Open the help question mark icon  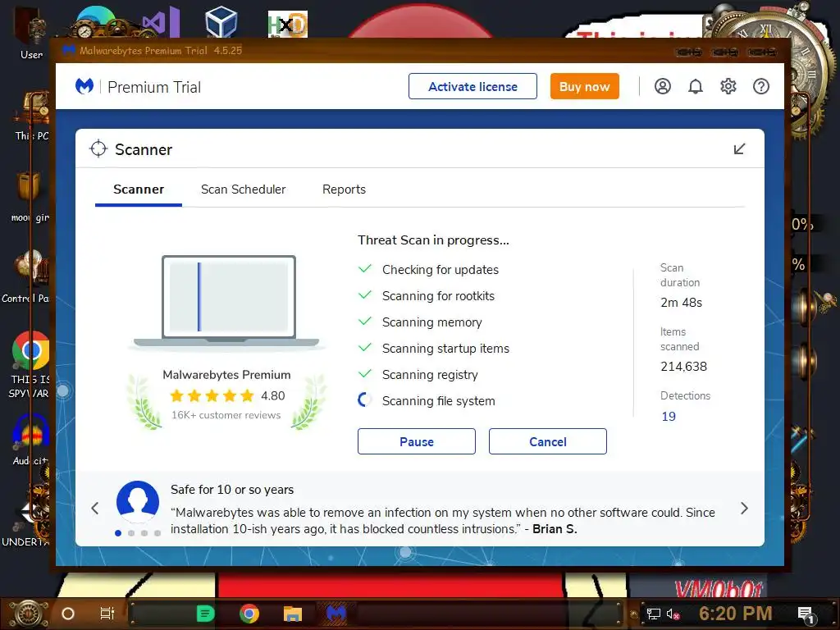pyautogui.click(x=760, y=86)
